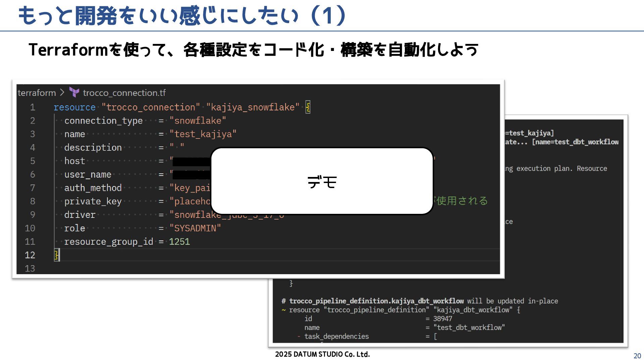Click the closing brace on line 12
The height and width of the screenshot is (362, 644).
coord(56,255)
